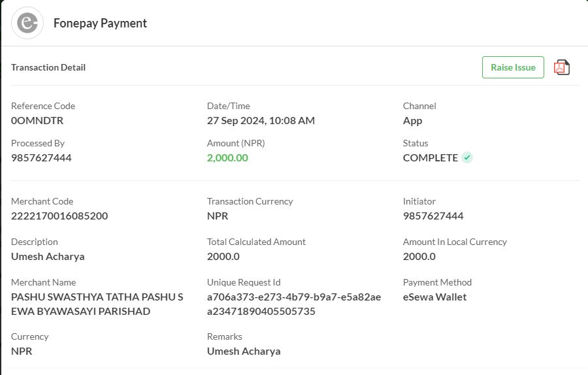Click the Channel label
Screen dimensions: 588x375
click(x=419, y=106)
